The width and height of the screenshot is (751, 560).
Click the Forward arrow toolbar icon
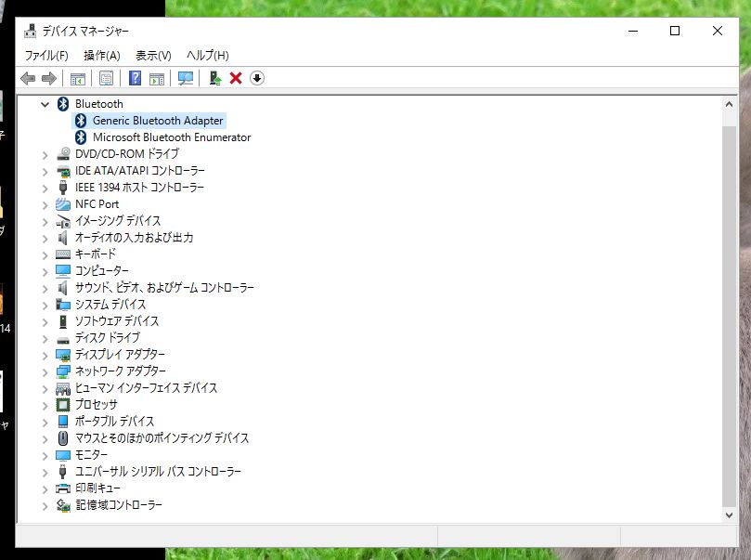point(49,78)
